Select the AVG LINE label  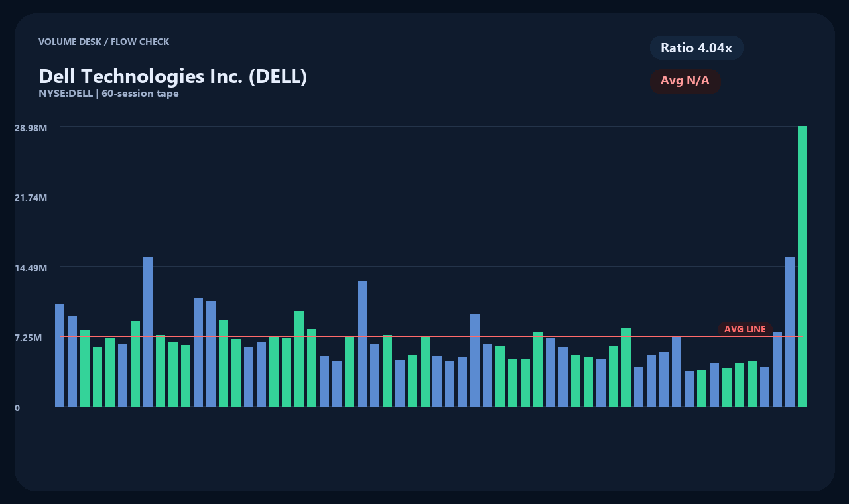point(745,329)
